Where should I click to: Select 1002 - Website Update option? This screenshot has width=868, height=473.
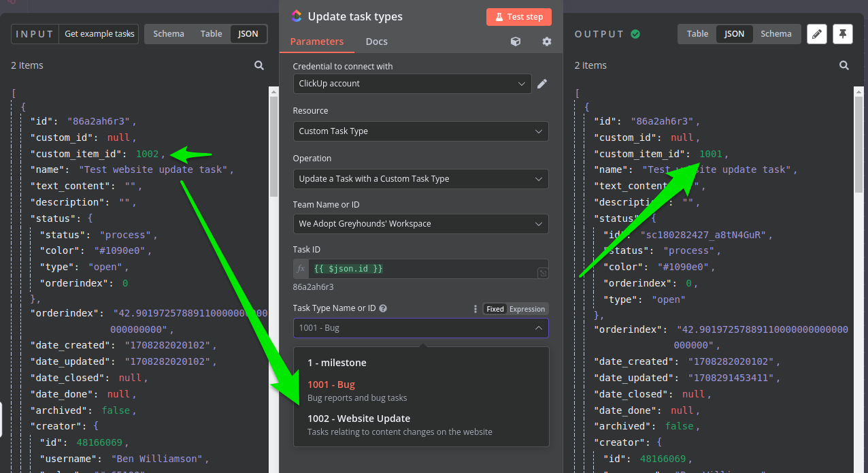coord(421,425)
